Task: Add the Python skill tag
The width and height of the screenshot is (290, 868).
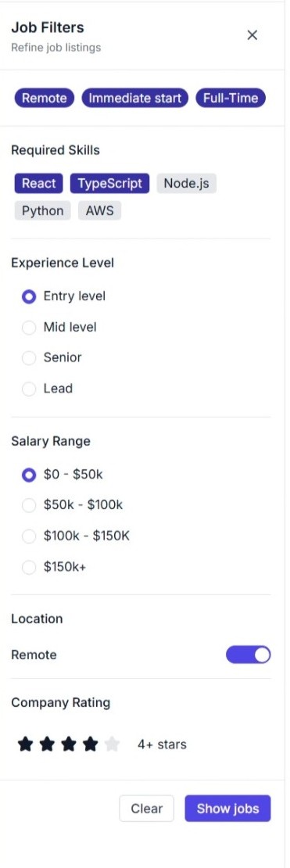Action: pos(43,211)
